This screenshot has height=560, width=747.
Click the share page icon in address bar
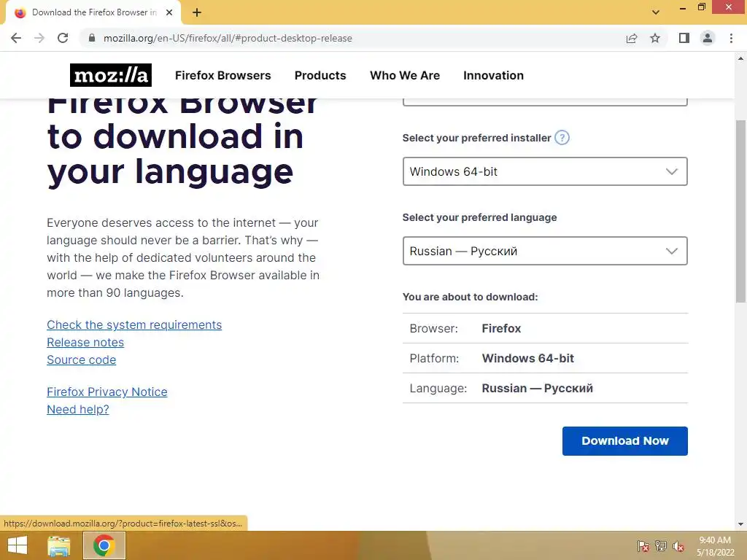click(632, 38)
